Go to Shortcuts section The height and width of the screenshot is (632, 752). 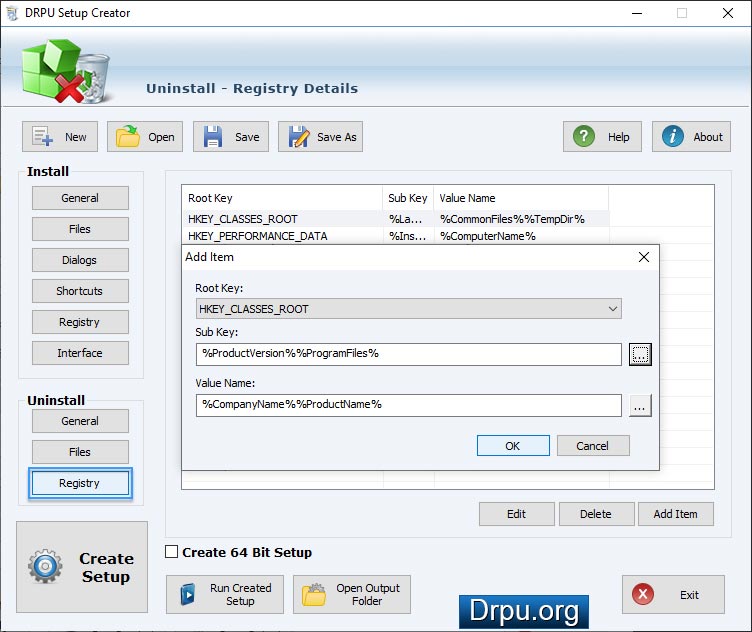pyautogui.click(x=80, y=291)
